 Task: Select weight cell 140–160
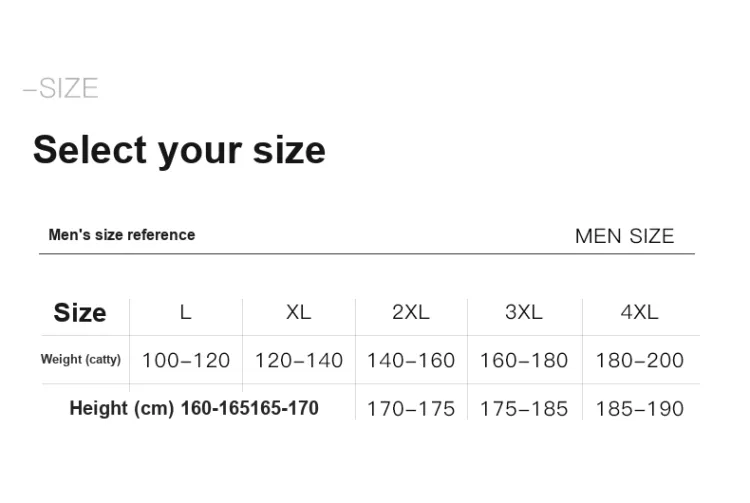[410, 360]
